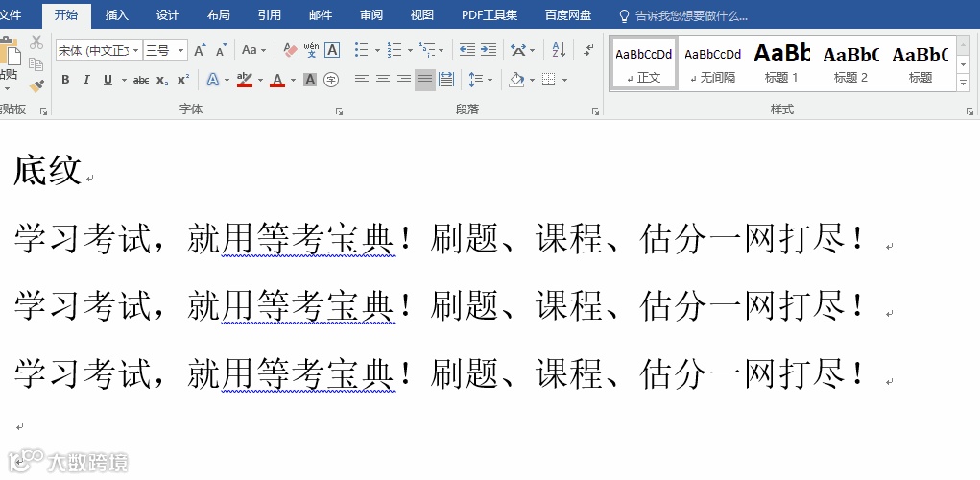Decrease paragraph indent
This screenshot has height=480, width=980.
coord(466,50)
